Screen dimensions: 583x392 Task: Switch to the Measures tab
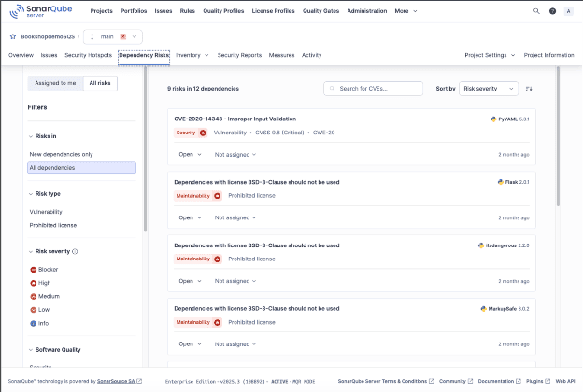click(x=281, y=55)
